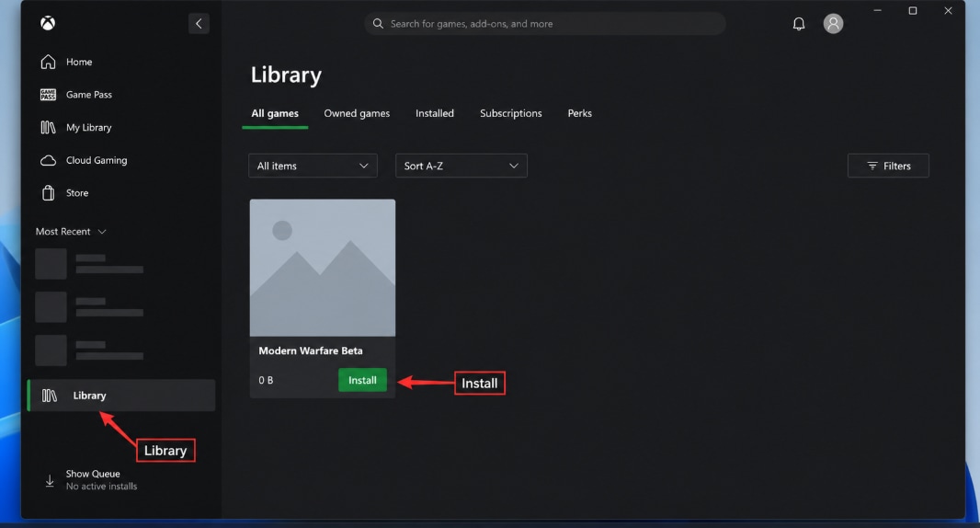Click the Library page heading
Image resolution: width=980 pixels, height=528 pixels.
coord(286,75)
